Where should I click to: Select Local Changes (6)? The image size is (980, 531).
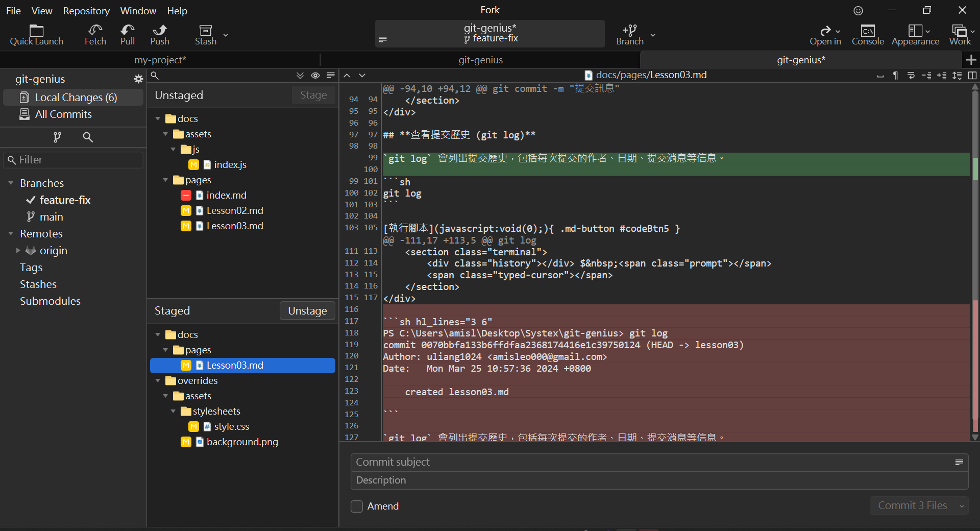pyautogui.click(x=73, y=98)
